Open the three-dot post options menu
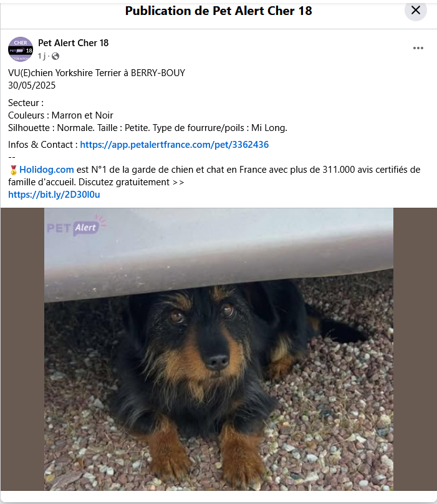 (x=418, y=48)
